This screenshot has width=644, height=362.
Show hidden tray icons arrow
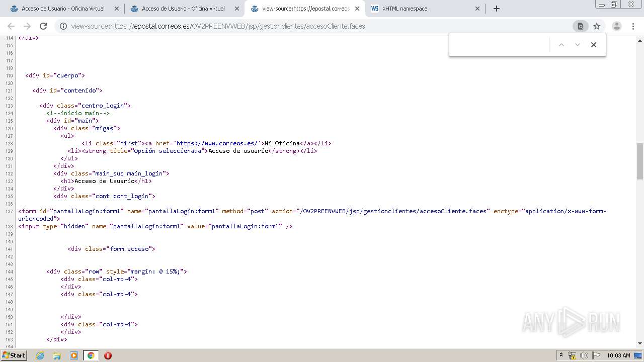tap(561, 355)
